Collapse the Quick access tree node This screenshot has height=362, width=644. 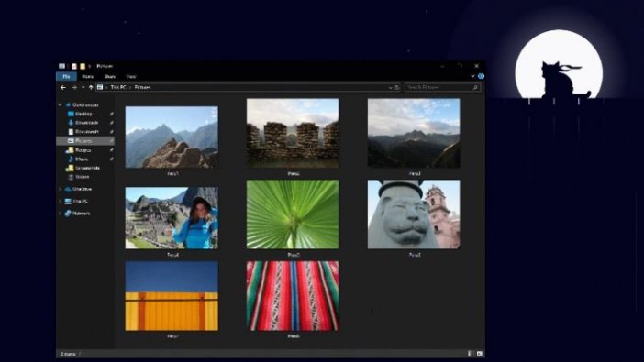tap(60, 105)
